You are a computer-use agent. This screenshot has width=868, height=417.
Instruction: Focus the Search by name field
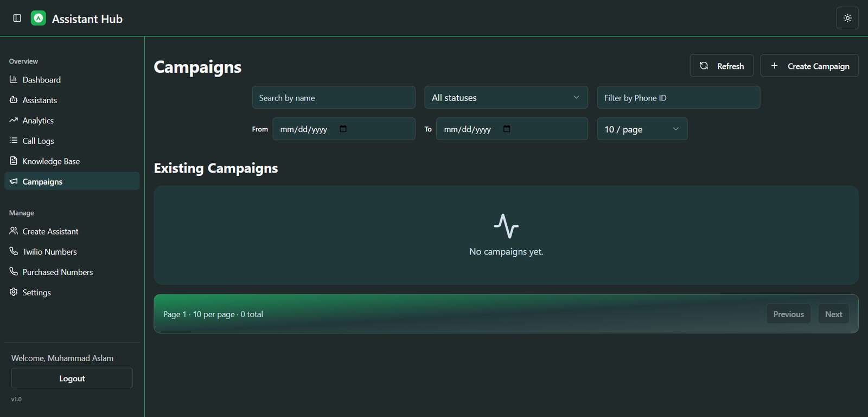tap(333, 98)
